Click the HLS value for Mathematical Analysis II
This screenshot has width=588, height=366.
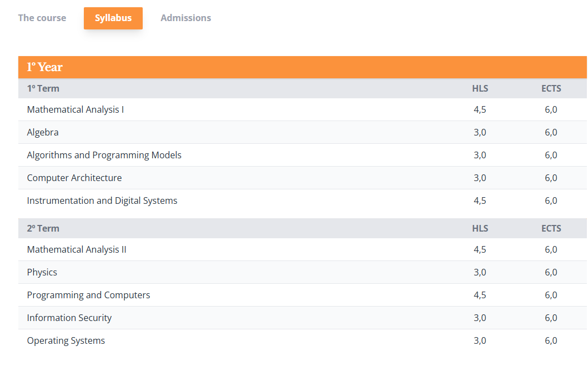[x=480, y=249]
